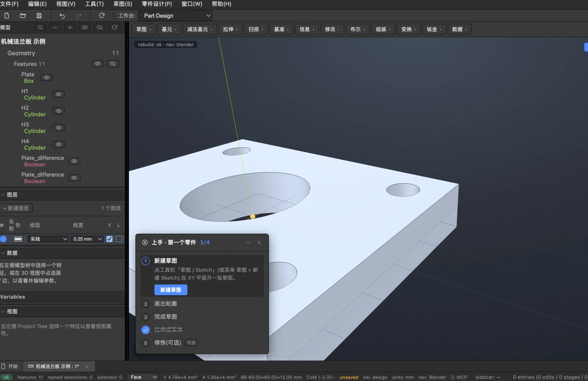Open the 工具(T) menu
The width and height of the screenshot is (588, 381).
tap(94, 4)
